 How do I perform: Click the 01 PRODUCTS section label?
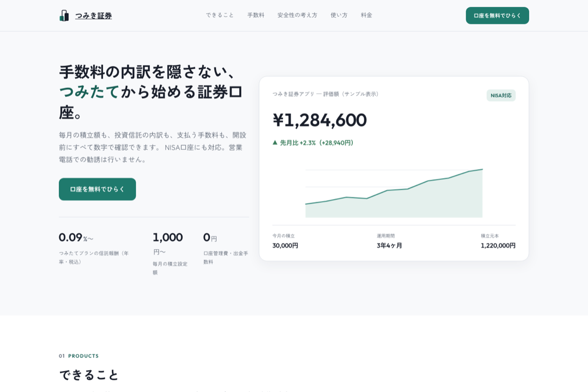pyautogui.click(x=79, y=356)
